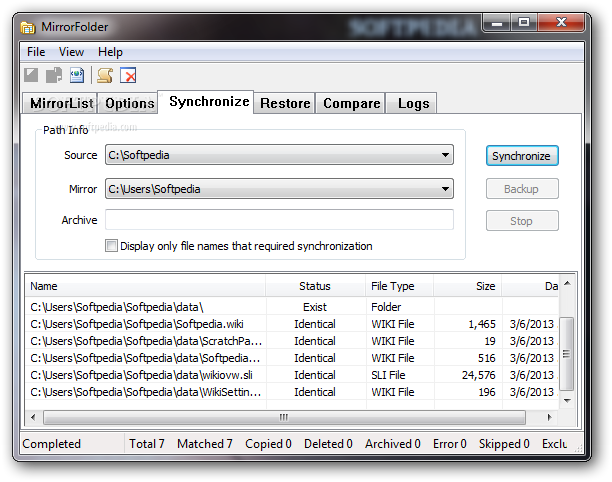Click the Exist status cell
The height and width of the screenshot is (482, 612).
315,307
